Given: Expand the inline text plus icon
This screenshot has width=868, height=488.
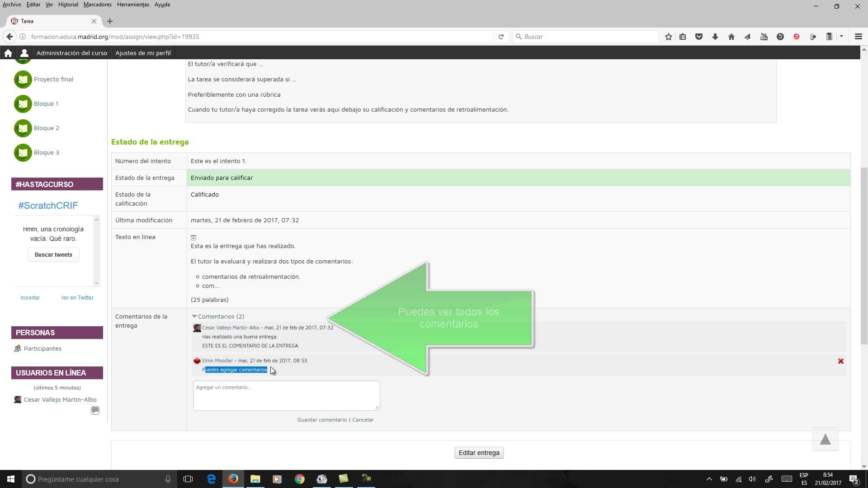Looking at the screenshot, I should pos(193,238).
